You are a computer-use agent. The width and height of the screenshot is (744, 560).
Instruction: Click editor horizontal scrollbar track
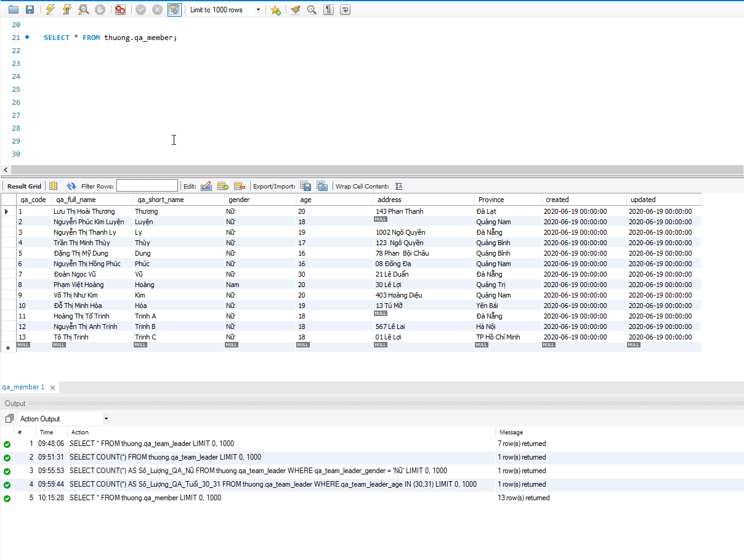pos(377,169)
